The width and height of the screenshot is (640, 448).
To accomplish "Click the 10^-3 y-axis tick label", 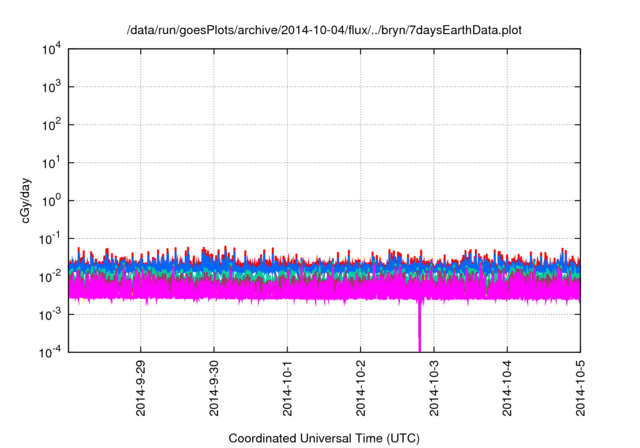I will pos(50,315).
